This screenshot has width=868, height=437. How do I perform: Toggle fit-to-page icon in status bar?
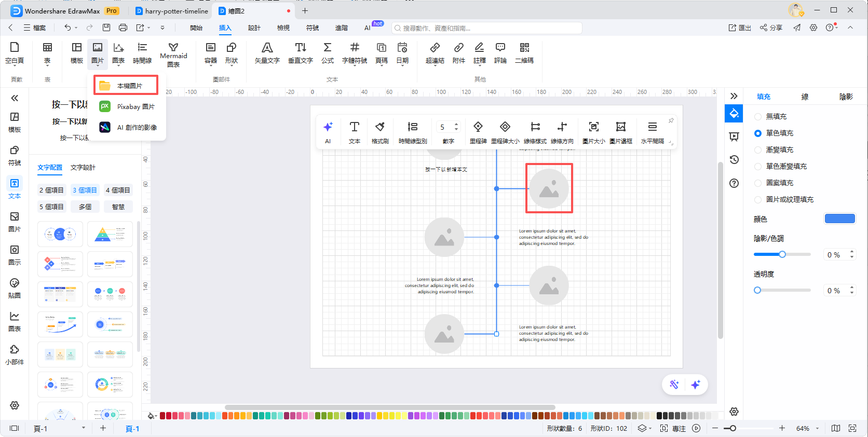[852, 428]
